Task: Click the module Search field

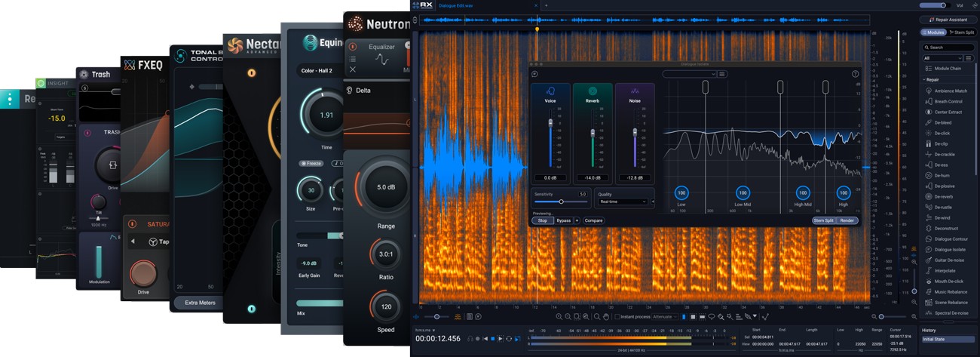Action: 950,47
